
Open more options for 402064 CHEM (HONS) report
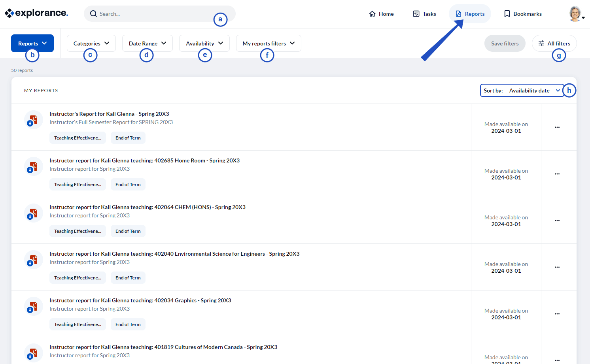pos(557,221)
